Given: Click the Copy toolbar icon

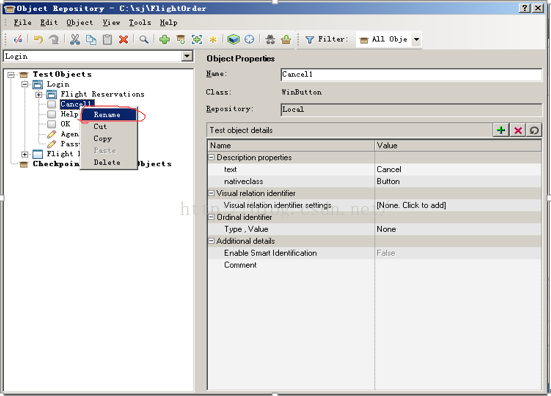Looking at the screenshot, I should (x=91, y=39).
